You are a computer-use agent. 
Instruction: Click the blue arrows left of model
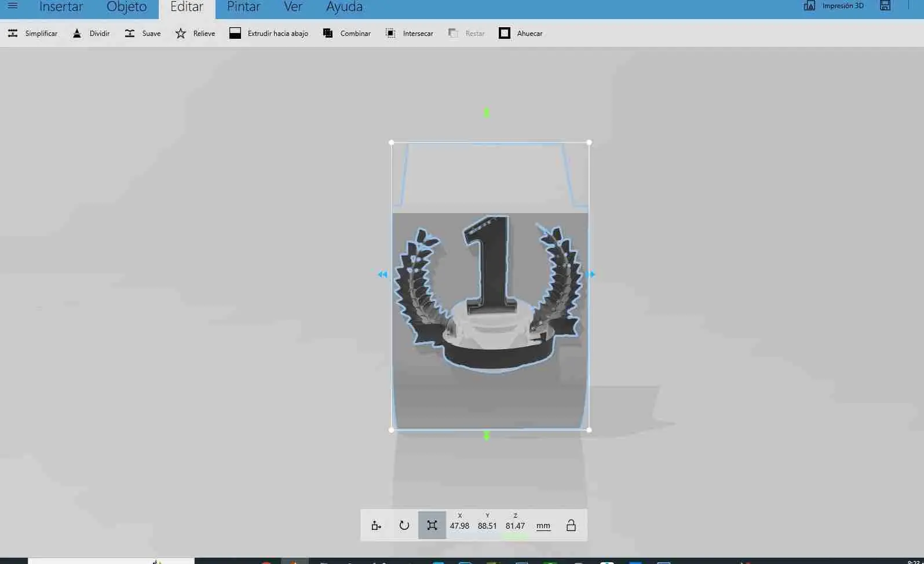pos(382,274)
